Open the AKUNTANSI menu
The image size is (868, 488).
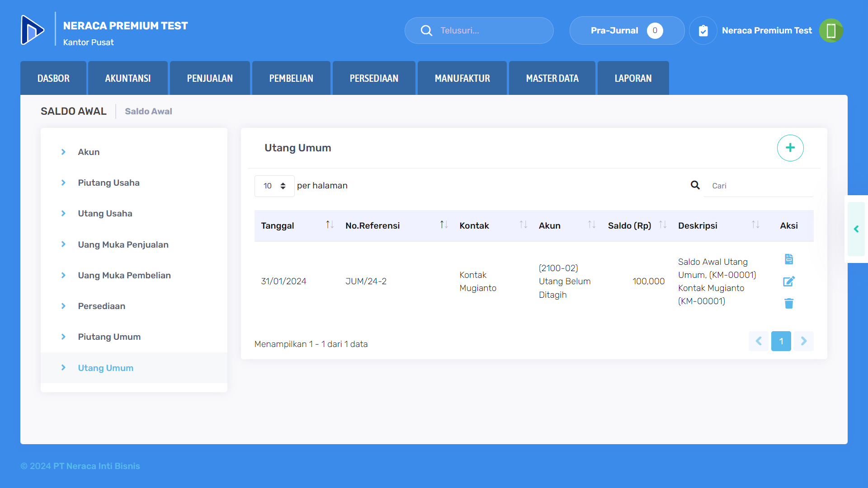pos(128,78)
